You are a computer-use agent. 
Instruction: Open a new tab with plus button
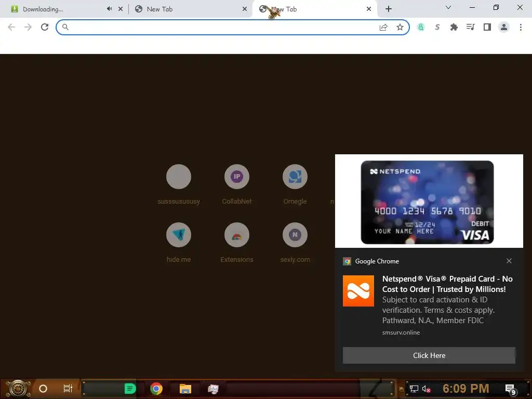click(x=389, y=9)
